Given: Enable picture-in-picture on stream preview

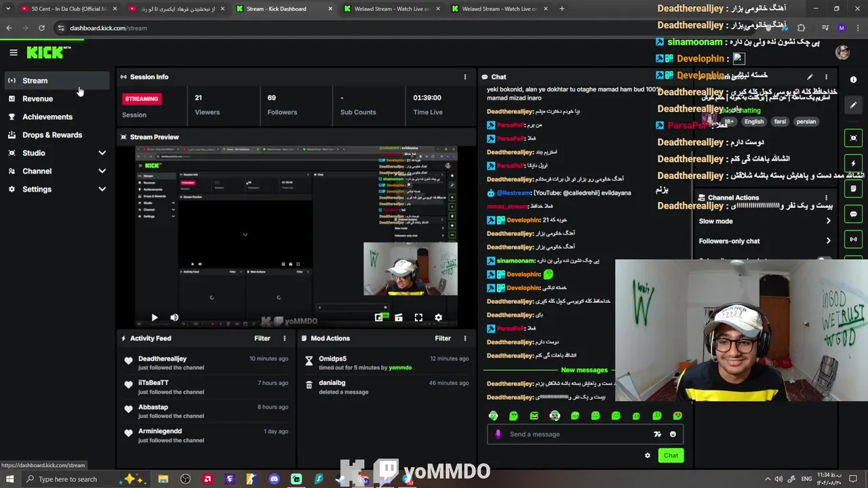Looking at the screenshot, I should (379, 317).
